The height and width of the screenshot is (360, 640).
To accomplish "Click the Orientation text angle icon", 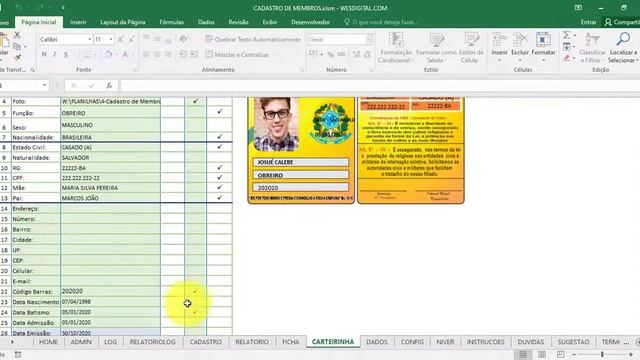I will (183, 39).
